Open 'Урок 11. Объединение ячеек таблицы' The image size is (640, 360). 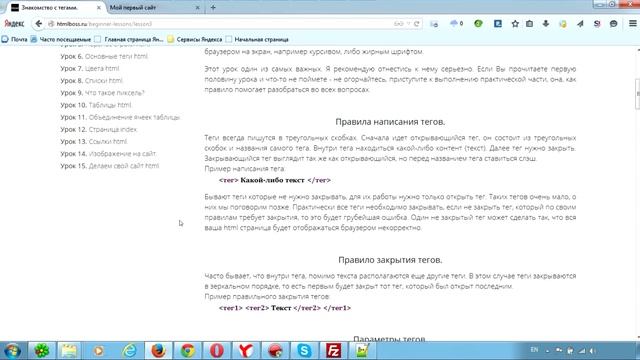click(x=120, y=117)
